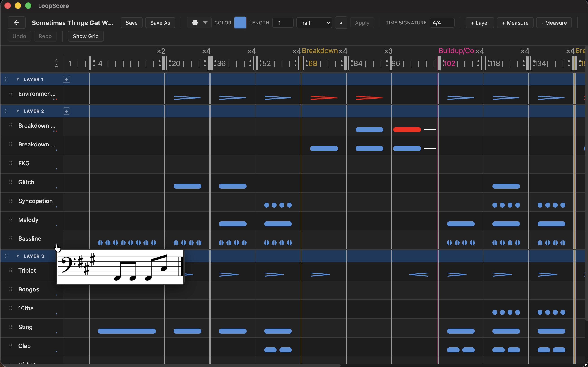
Task: Click the Environment track drag handle
Action: [11, 94]
